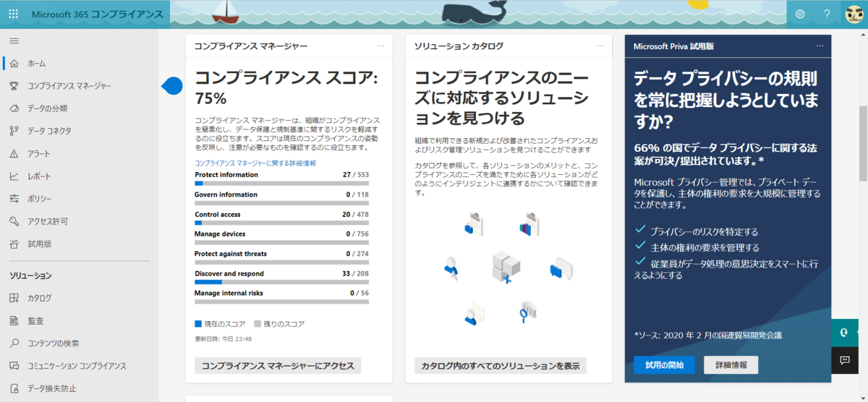Image resolution: width=868 pixels, height=402 pixels.
Task: Click the レポート chart icon
Action: (x=14, y=176)
